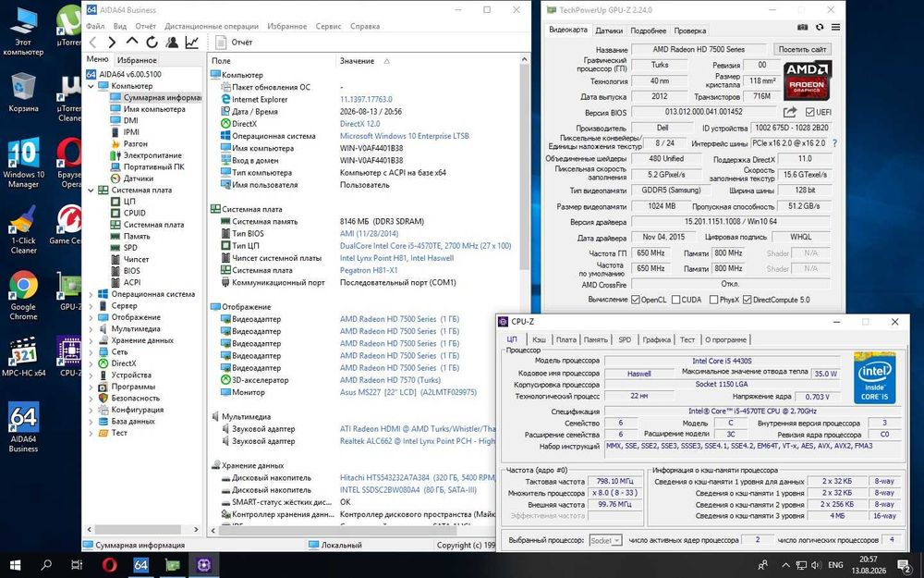924x578 pixels.
Task: Click the ENG language indicator in taskbar
Action: click(835, 565)
